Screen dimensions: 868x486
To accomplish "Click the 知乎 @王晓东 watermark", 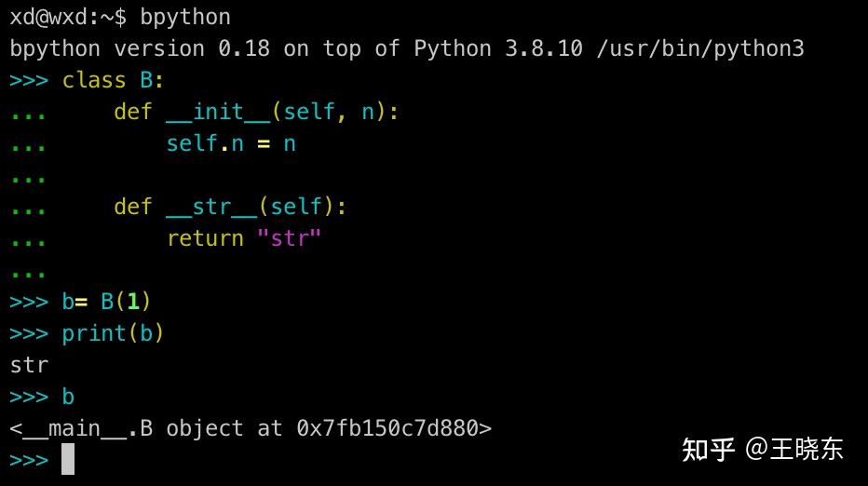I will tap(763, 449).
